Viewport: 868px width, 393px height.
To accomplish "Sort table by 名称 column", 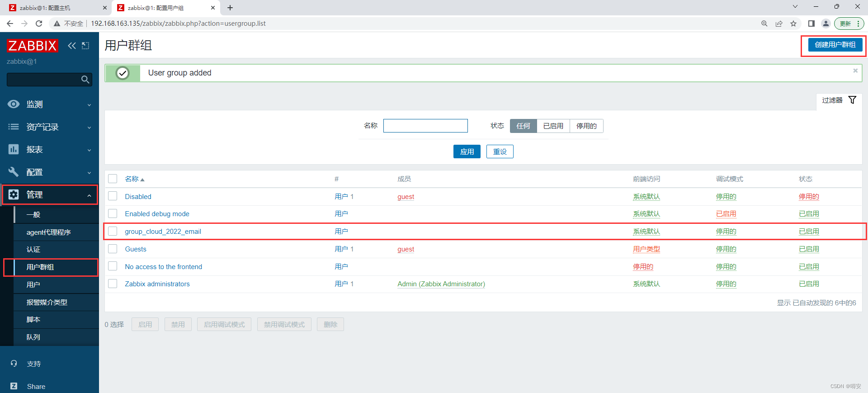I will 134,179.
